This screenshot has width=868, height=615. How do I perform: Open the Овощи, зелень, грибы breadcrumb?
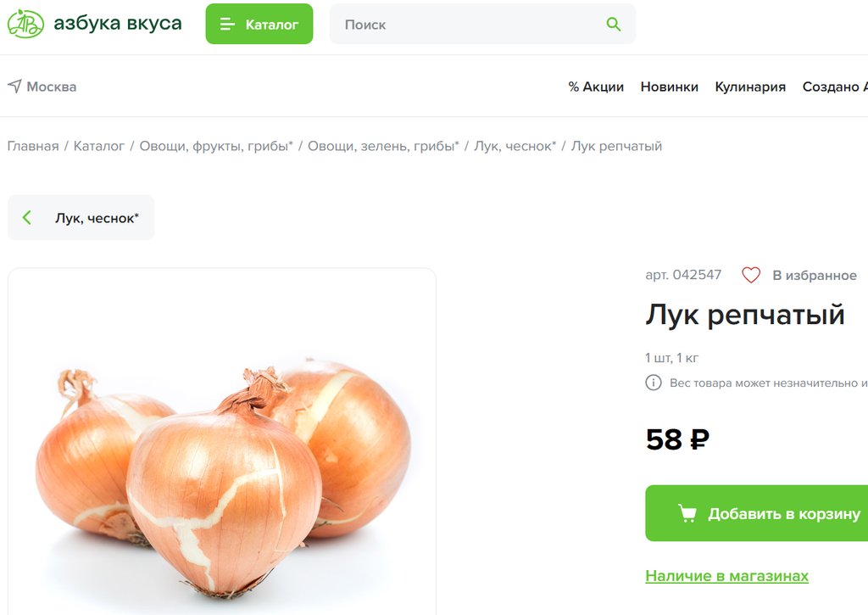(383, 146)
